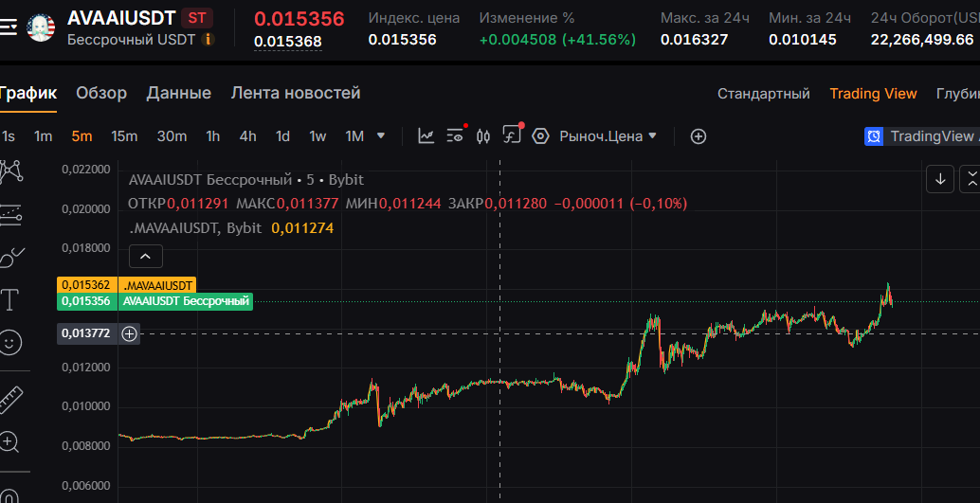980x503 pixels.
Task: Switch to the Обзор tab
Action: coord(101,94)
